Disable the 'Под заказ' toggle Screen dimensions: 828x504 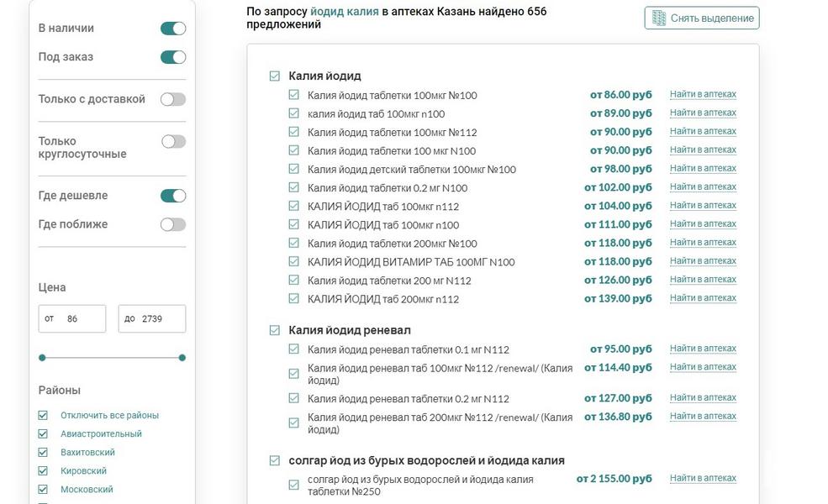coord(173,57)
